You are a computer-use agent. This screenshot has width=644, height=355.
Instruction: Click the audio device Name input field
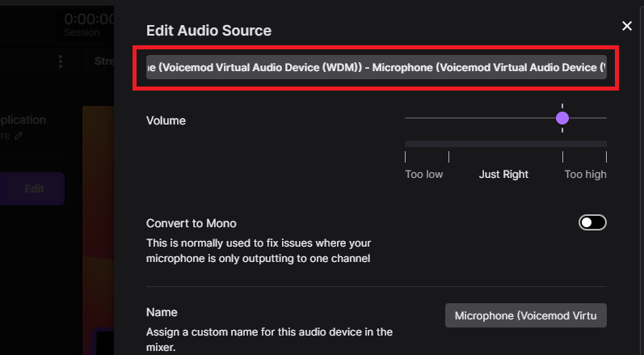click(526, 315)
